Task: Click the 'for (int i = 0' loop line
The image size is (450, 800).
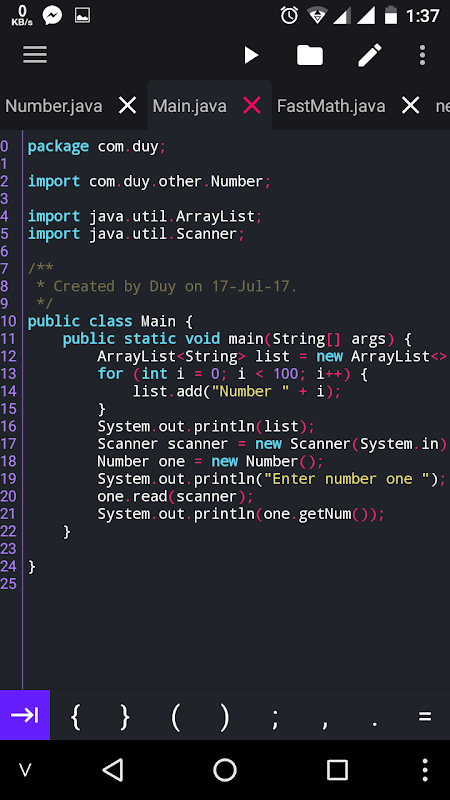Action: pos(233,373)
